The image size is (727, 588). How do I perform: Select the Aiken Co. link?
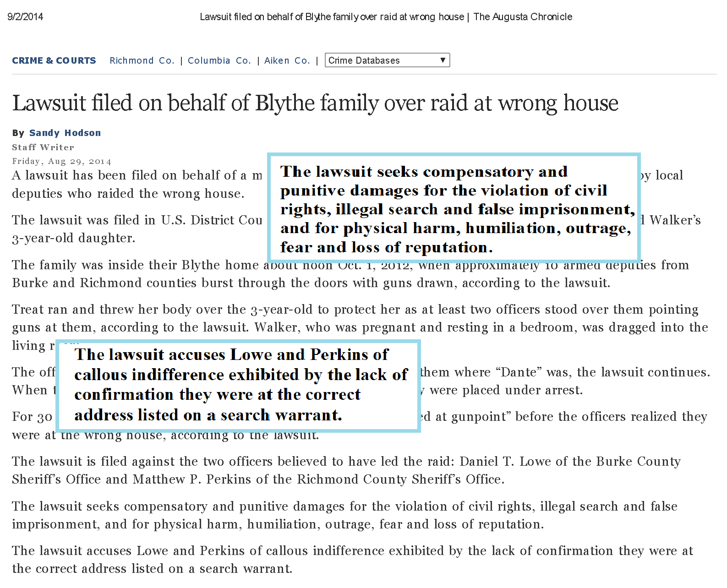[x=287, y=60]
